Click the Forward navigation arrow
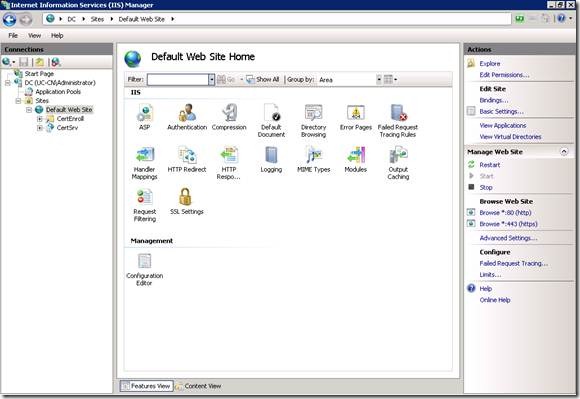Viewport: 580px width, 399px height. tap(26, 19)
